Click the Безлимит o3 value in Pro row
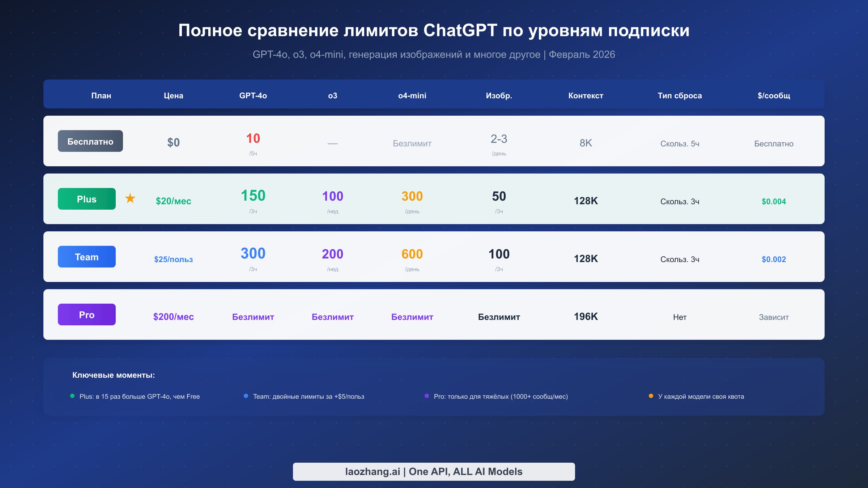868x488 pixels. [x=332, y=317]
